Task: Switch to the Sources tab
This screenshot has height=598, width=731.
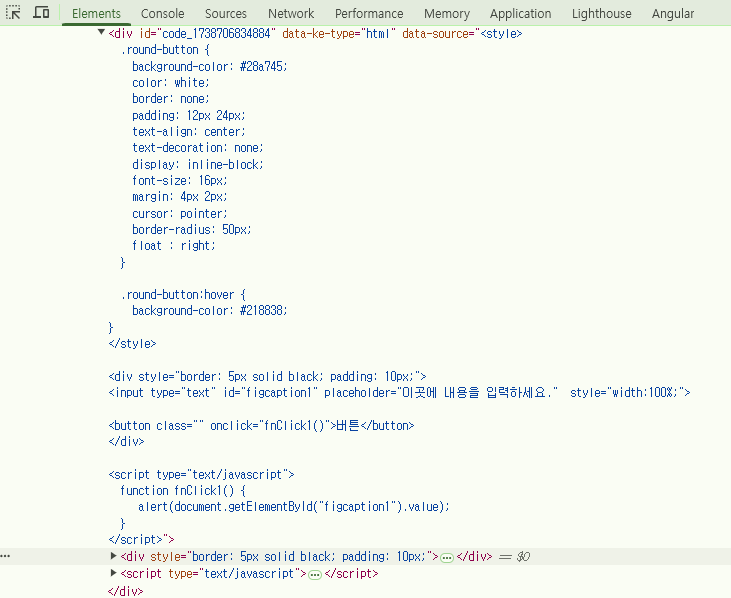Action: [226, 14]
